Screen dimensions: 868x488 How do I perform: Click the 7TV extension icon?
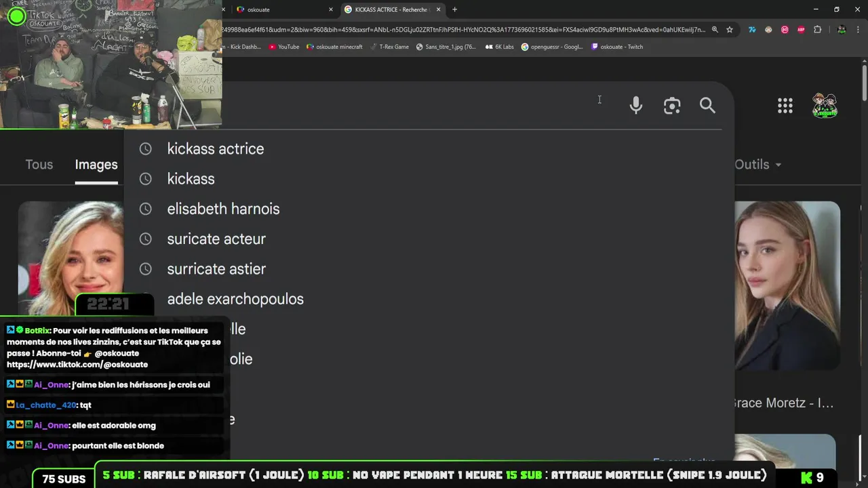tap(752, 30)
